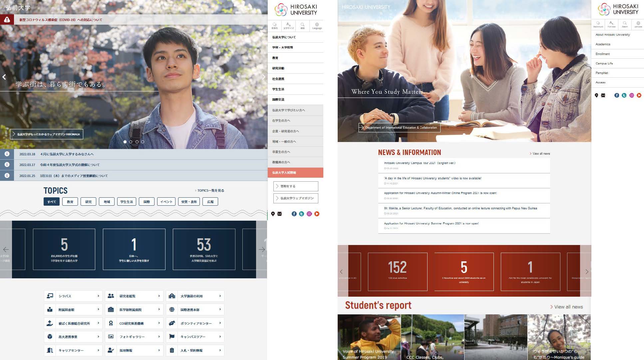Open 弘前大学ウェブマガジン chevron button
The image size is (644, 360).
pos(296,198)
